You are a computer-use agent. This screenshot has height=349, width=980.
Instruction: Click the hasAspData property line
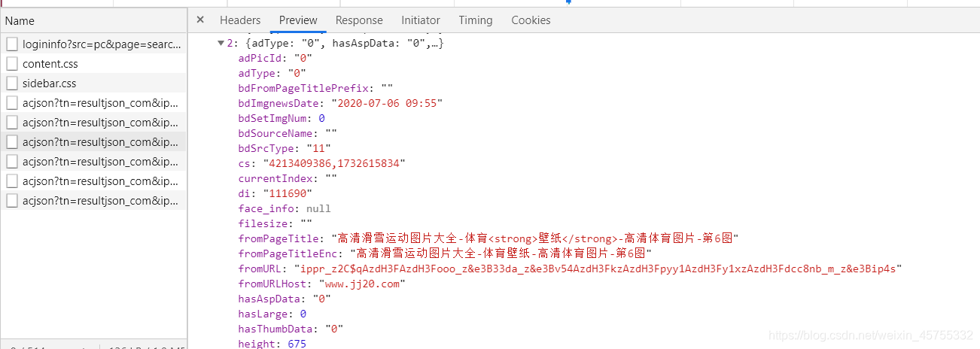[x=285, y=299]
